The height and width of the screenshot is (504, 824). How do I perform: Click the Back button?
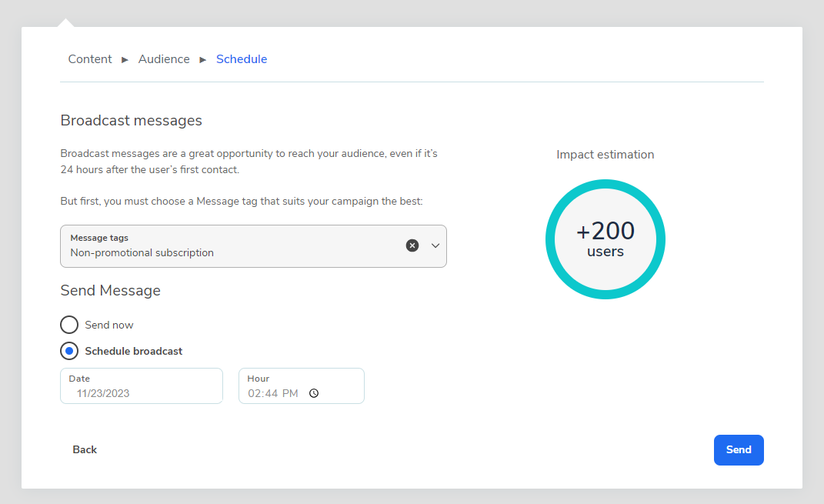point(85,449)
